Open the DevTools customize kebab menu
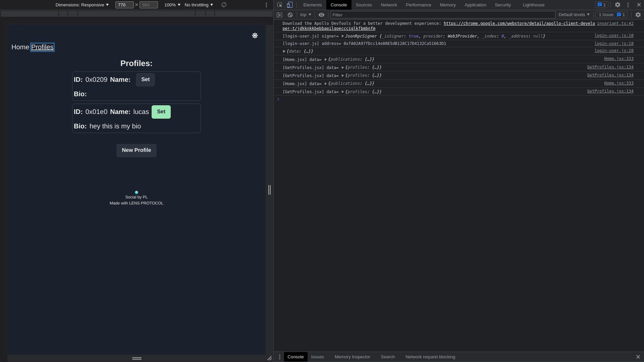Screen dimensions: 644x362 [x=628, y=5]
